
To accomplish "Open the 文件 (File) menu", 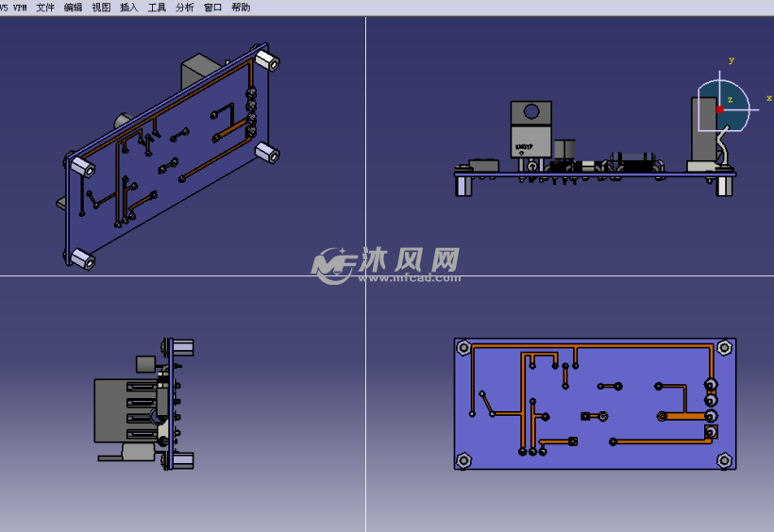I will tap(45, 8).
